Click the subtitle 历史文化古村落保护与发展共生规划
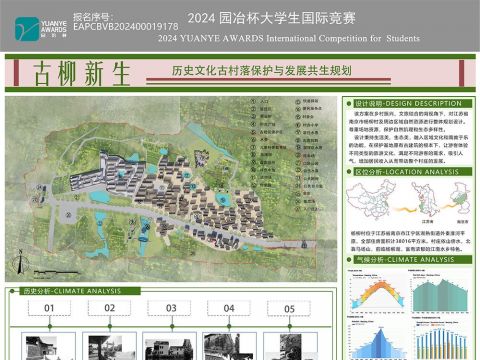Viewport: 480px width, 360px height. 262,70
